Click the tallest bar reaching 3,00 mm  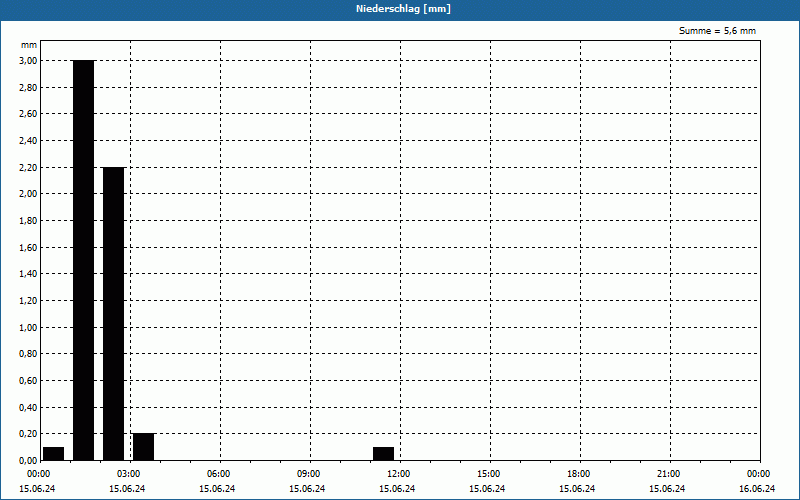(84, 260)
